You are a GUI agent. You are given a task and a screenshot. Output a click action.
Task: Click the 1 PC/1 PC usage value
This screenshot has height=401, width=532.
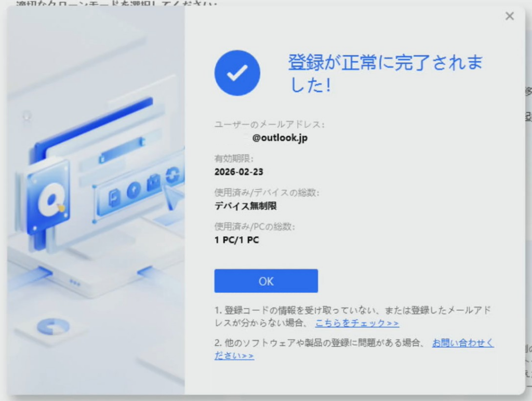click(x=236, y=240)
